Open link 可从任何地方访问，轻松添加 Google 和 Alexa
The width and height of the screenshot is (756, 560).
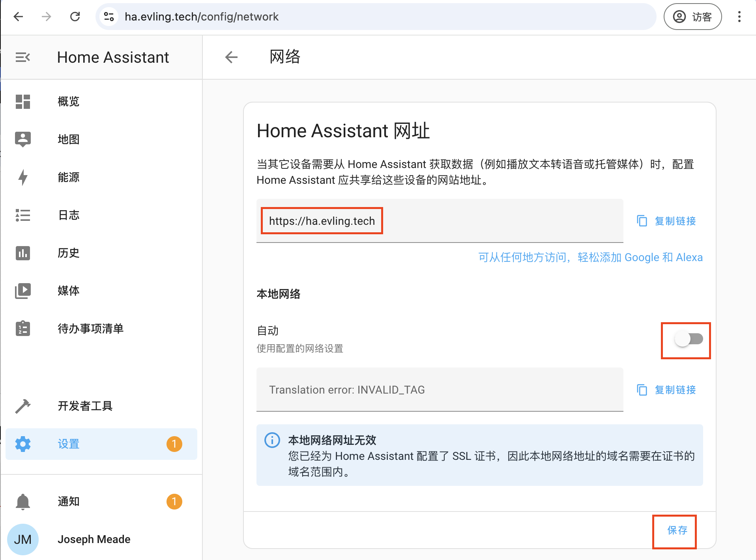click(590, 257)
